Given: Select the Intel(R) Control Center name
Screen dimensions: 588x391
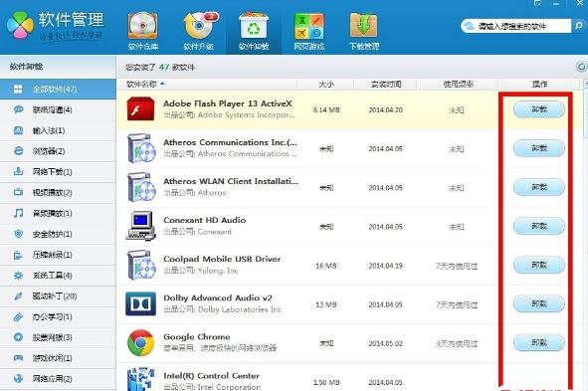Looking at the screenshot, I should [212, 376].
